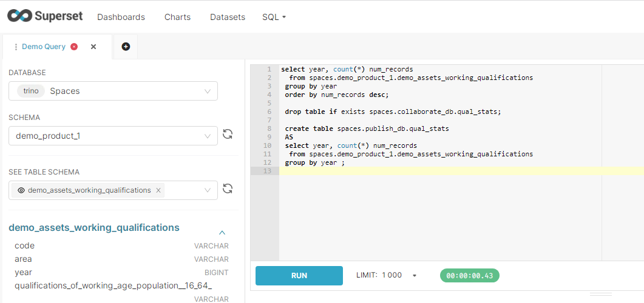This screenshot has height=303, width=644.
Task: Click the Superset logo
Action: (44, 16)
